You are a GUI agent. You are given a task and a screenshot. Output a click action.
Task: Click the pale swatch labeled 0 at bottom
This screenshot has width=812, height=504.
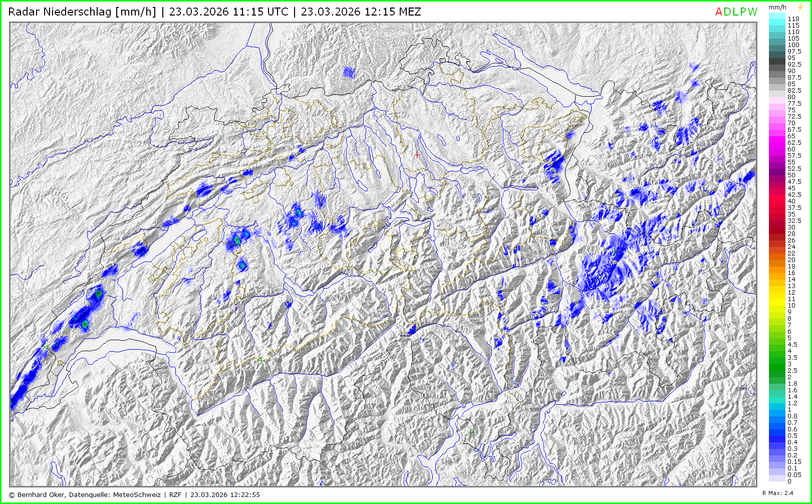[x=777, y=478]
